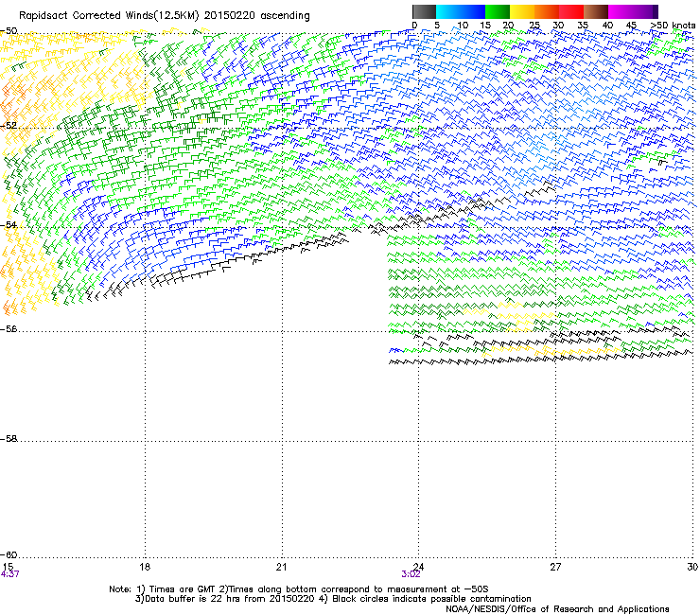700x615 pixels.
Task: Click the cyan-blue 5-15 knots color band
Action: tap(461, 11)
